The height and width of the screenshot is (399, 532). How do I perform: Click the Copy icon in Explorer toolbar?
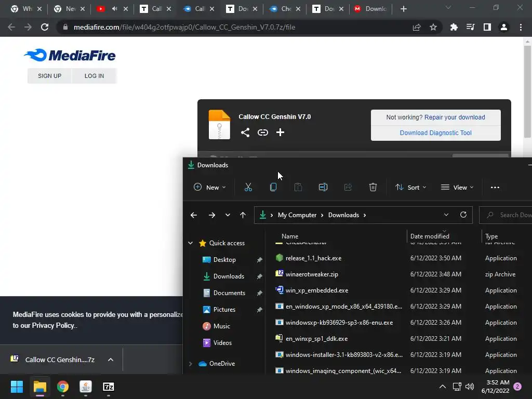coord(273,187)
